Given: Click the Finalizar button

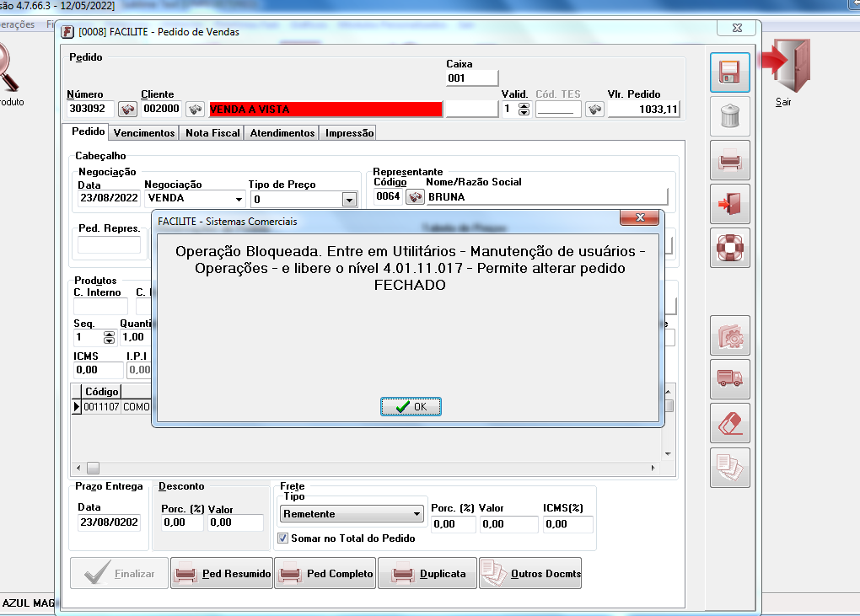Looking at the screenshot, I should pyautogui.click(x=119, y=573).
